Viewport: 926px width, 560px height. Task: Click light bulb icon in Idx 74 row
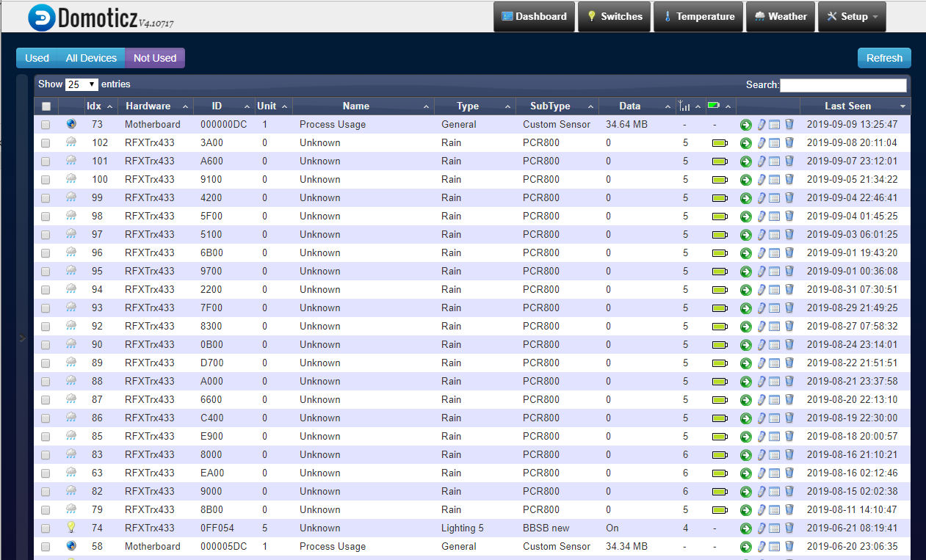coord(71,527)
